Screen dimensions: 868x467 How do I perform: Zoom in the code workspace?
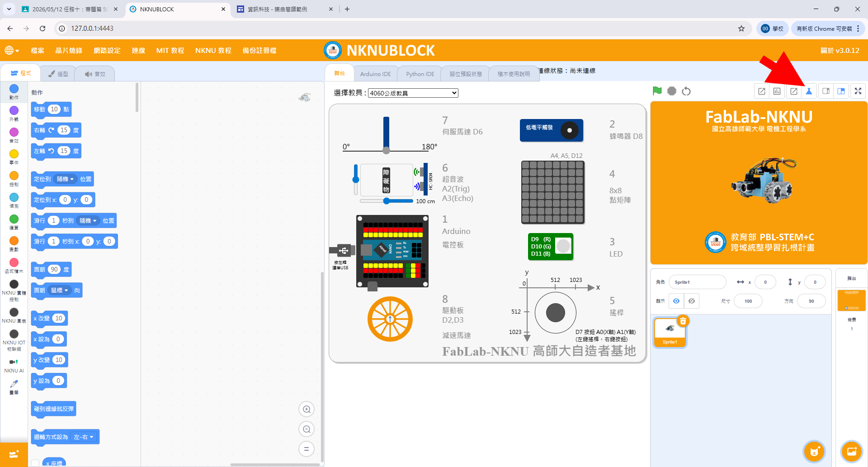click(x=307, y=410)
